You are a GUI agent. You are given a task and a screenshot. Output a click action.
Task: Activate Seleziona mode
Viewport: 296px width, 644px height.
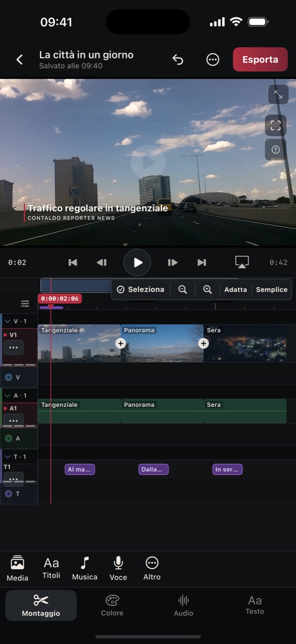(x=141, y=289)
